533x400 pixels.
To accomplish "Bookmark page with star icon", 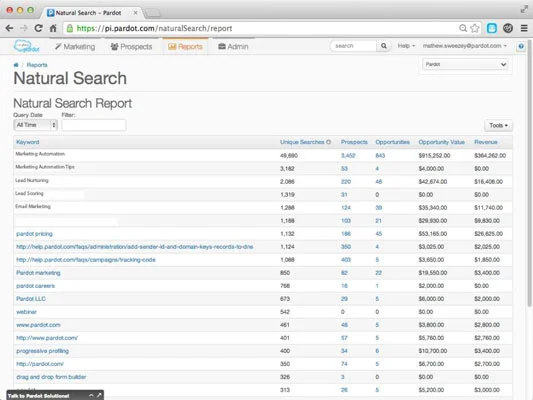I will [x=475, y=28].
